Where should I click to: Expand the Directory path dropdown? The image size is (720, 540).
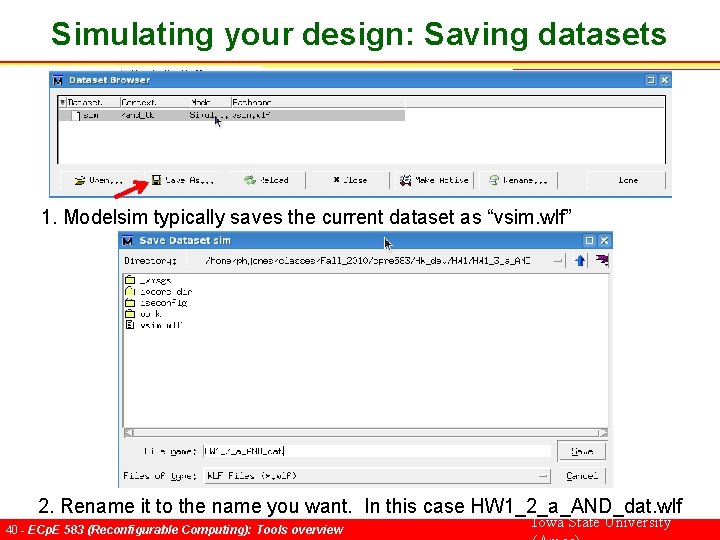tap(557, 261)
